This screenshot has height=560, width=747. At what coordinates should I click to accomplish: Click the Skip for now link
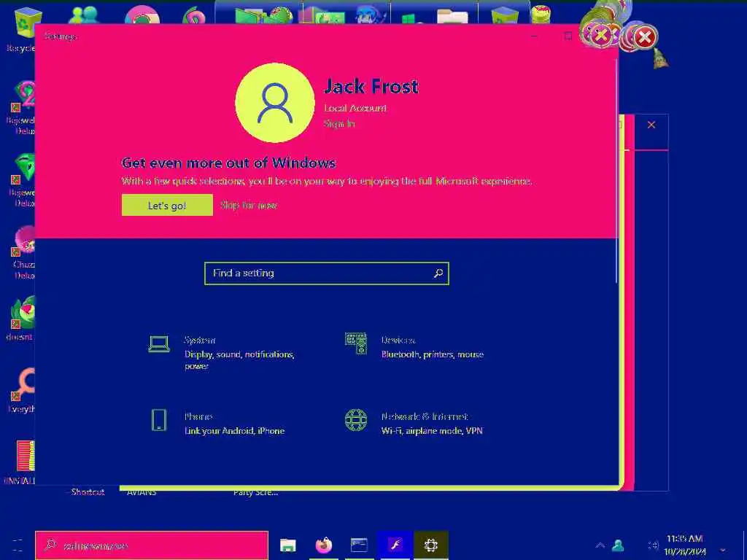coord(249,205)
